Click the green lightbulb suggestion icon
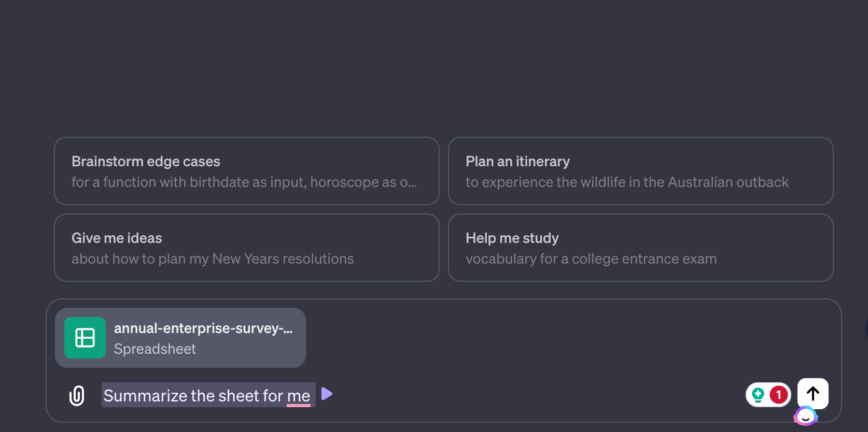The width and height of the screenshot is (868, 432). tap(758, 395)
